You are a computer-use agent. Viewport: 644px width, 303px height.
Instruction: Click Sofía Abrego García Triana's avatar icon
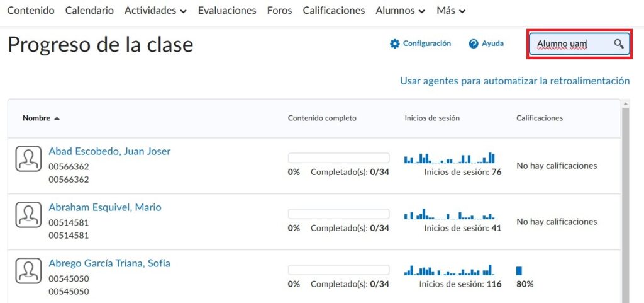point(28,271)
